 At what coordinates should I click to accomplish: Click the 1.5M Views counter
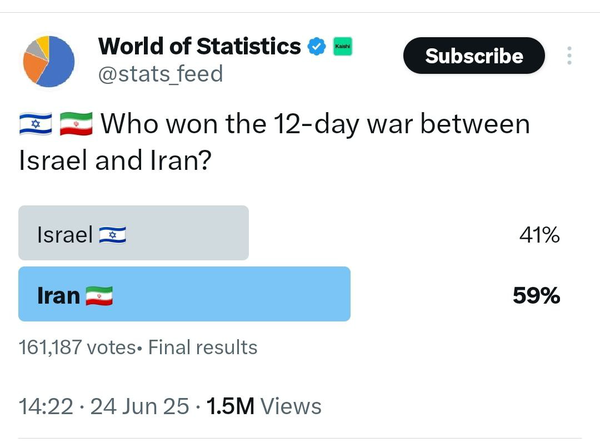point(264,406)
